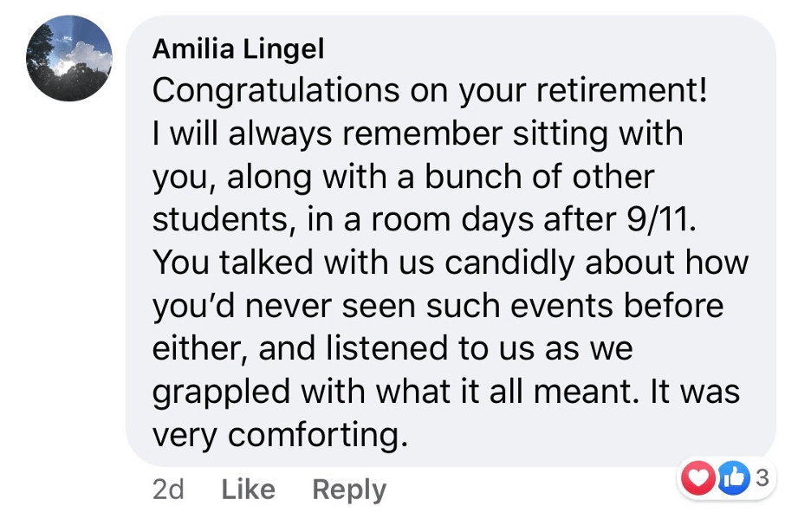Click the 'very comforting.' closing text

pos(280,436)
